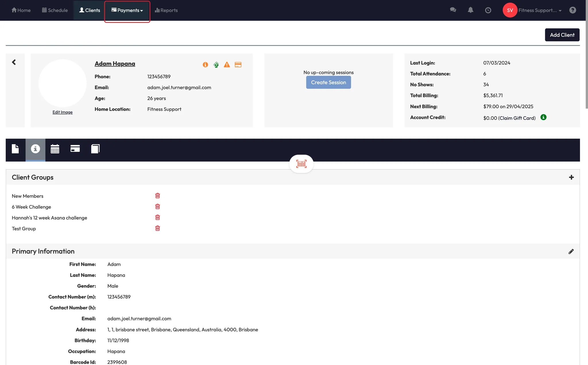Open the payment card tab in client toolbar
This screenshot has height=365, width=588.
click(75, 149)
